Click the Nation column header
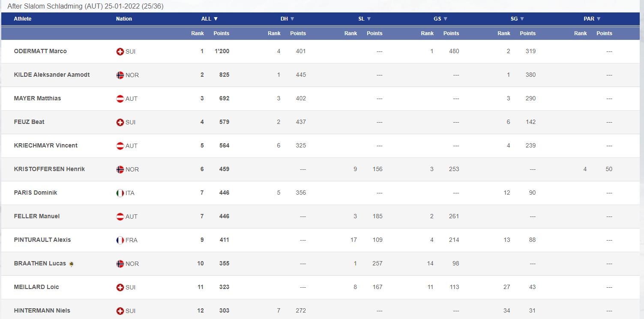Screen dimensions: 644x319 [124, 19]
